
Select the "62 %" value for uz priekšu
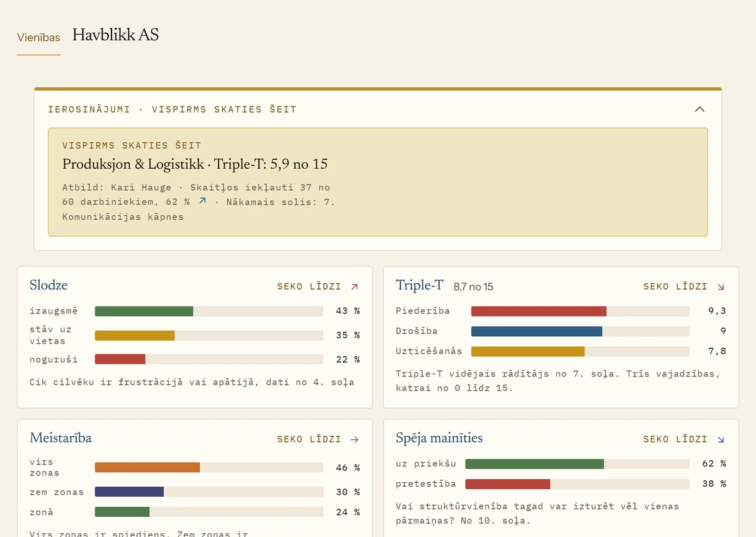pos(714,464)
